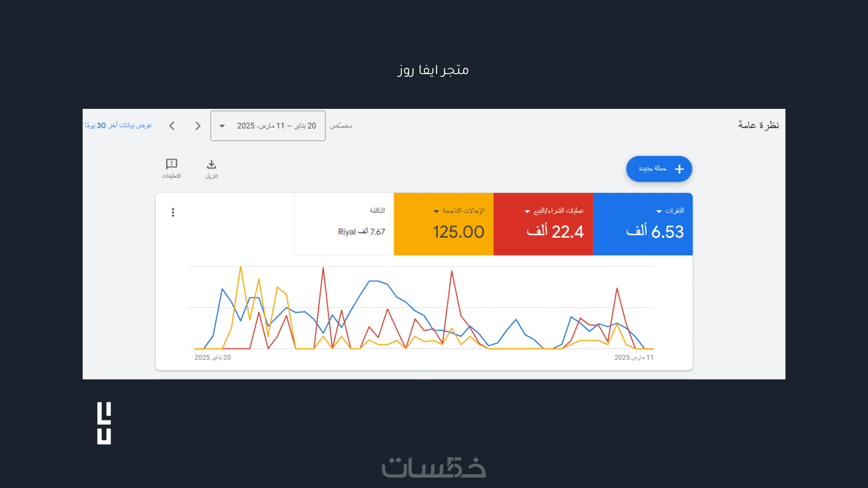The height and width of the screenshot is (488, 868).
Task: Click the white square logo at bottom left
Action: click(x=104, y=423)
